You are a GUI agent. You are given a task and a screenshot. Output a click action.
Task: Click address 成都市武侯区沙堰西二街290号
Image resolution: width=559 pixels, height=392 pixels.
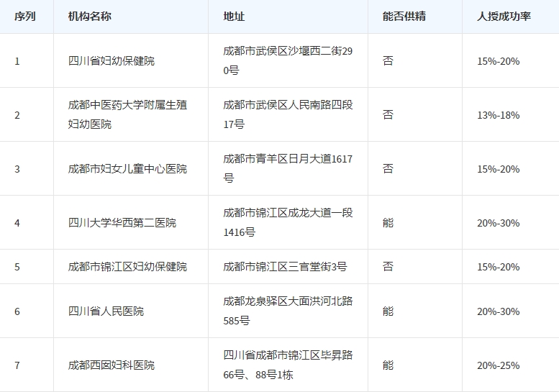pos(288,60)
